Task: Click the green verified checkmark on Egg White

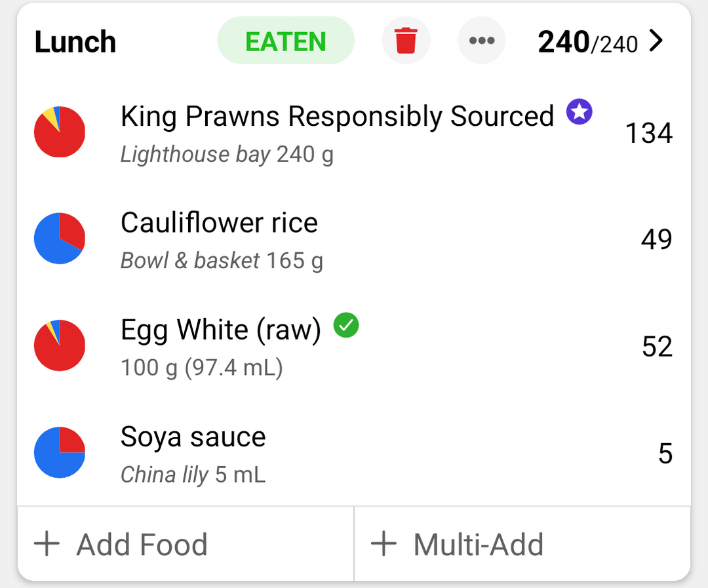Action: click(346, 325)
